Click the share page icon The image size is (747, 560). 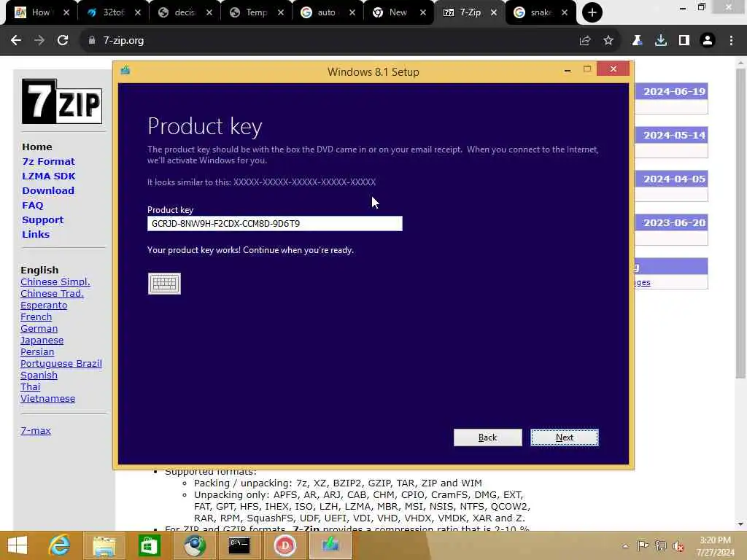(x=585, y=41)
